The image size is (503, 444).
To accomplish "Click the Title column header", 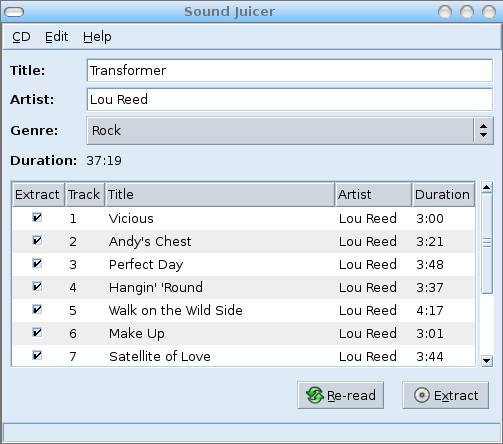I will click(220, 194).
